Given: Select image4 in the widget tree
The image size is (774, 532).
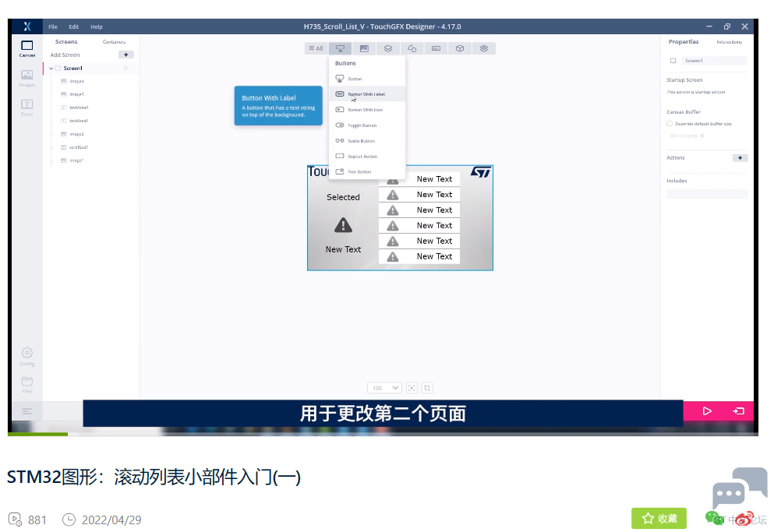Looking at the screenshot, I should [x=72, y=81].
